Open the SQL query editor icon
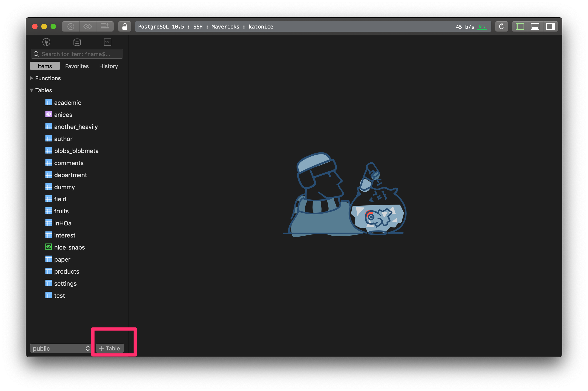The height and width of the screenshot is (391, 588). coord(107,42)
